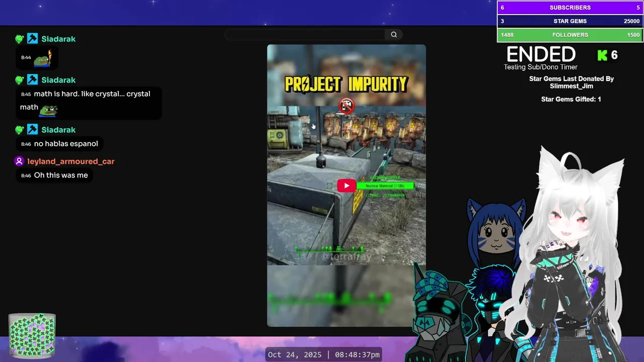This screenshot has width=644, height=362.
Task: Click the SUBSCRIBERS goal bar
Action: (570, 8)
